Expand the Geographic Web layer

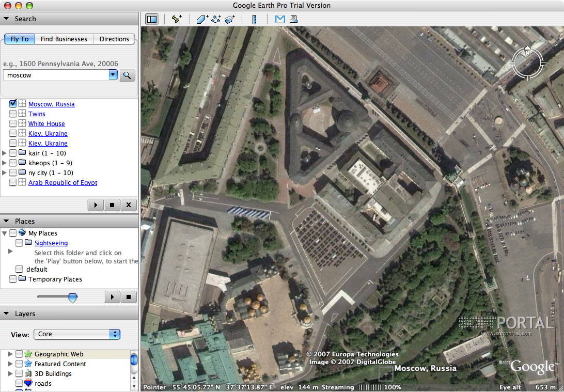click(9, 354)
